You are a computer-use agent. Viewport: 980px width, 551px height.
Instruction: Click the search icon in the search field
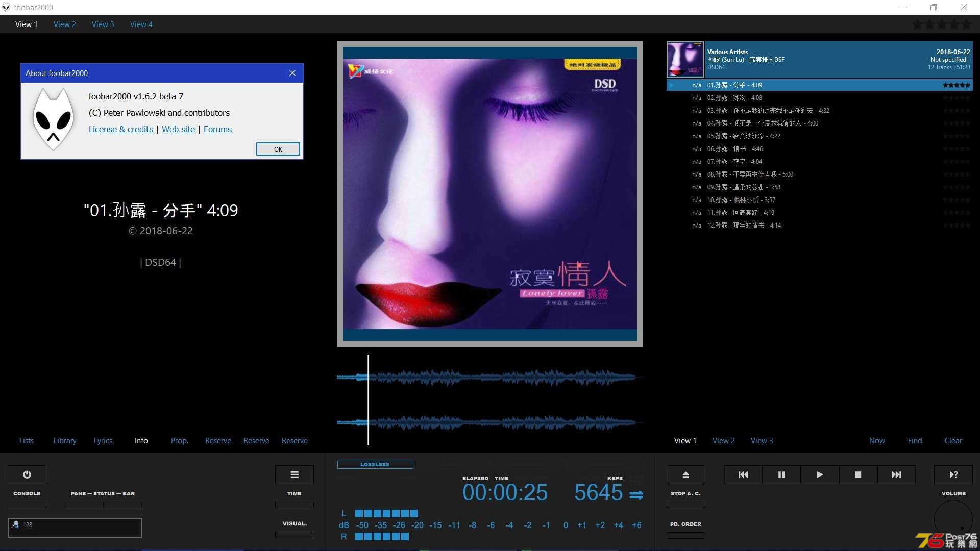tap(16, 524)
